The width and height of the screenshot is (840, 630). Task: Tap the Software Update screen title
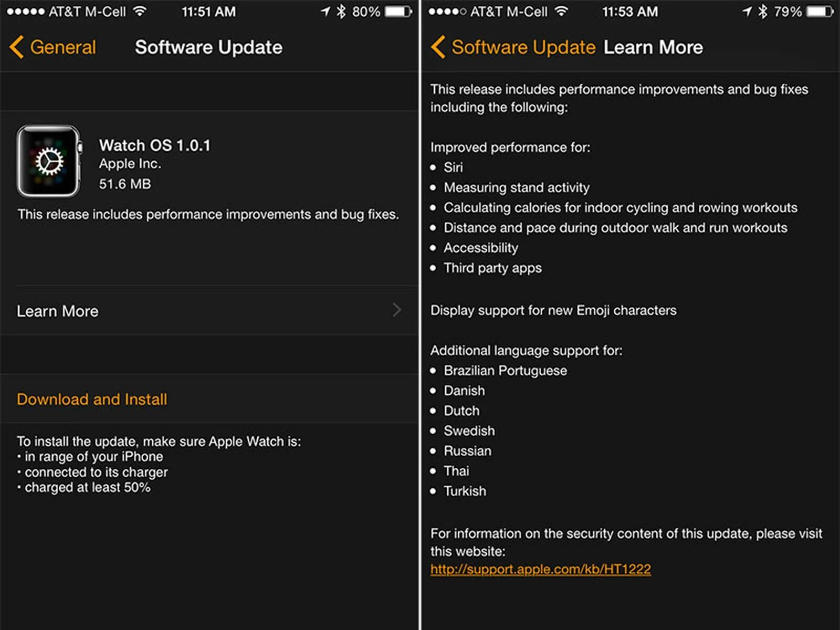point(209,47)
